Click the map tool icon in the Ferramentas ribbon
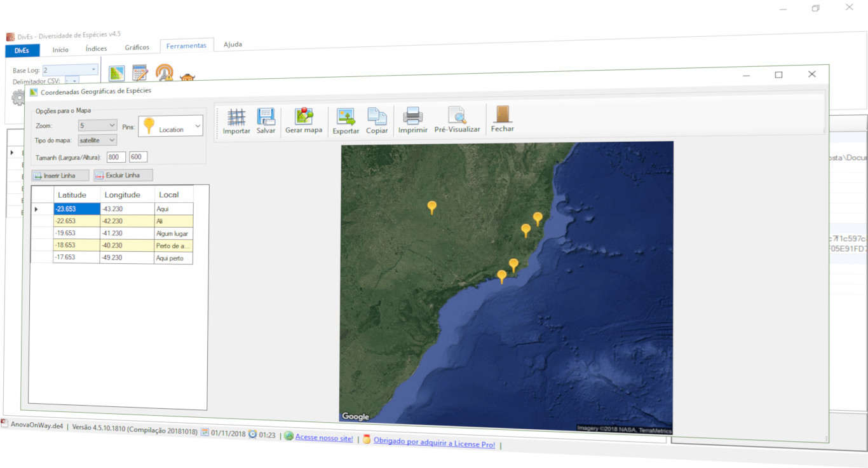The height and width of the screenshot is (468, 868). 116,74
